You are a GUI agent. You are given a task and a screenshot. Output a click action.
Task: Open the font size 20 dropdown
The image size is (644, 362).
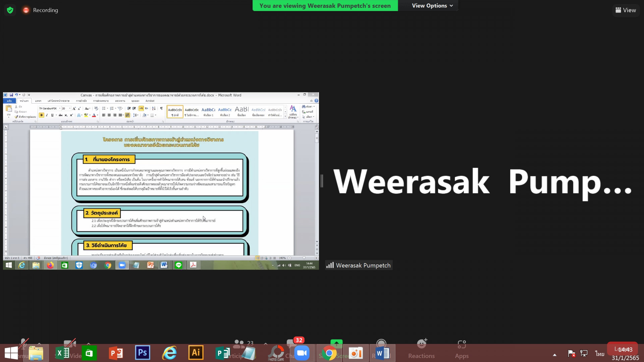tap(70, 108)
